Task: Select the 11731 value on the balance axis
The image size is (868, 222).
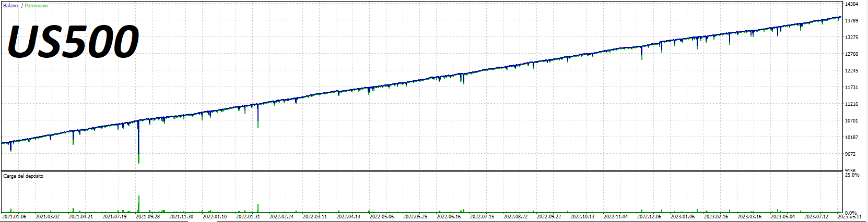Action: (x=852, y=88)
